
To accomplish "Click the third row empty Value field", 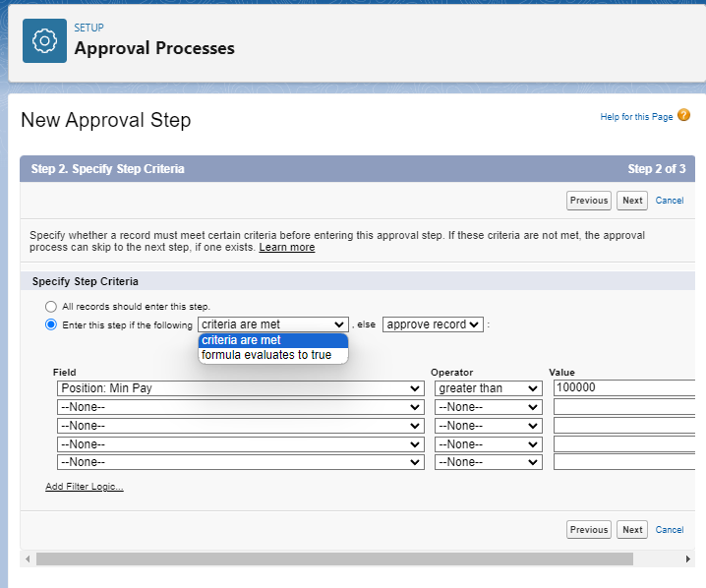I will click(x=624, y=426).
